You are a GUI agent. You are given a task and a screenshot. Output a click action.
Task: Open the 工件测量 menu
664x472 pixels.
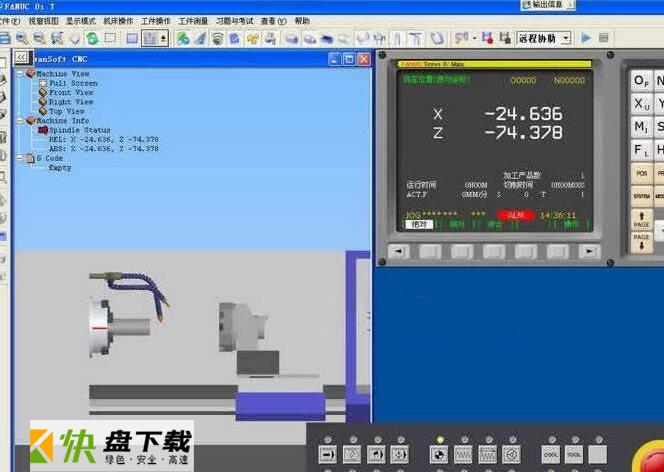tap(193, 21)
